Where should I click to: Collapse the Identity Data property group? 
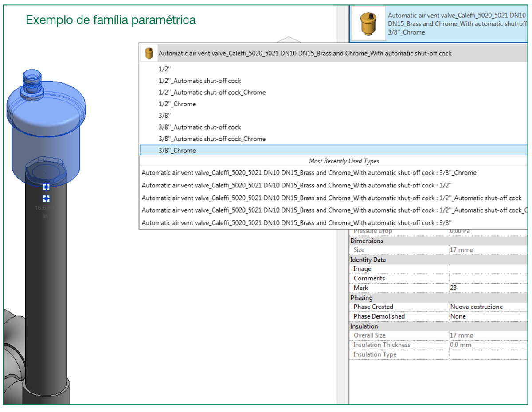368,260
